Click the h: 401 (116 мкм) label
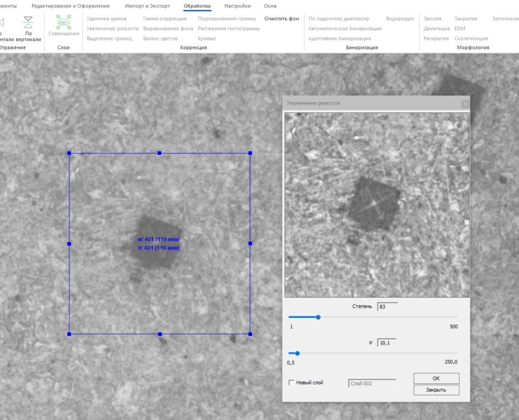Viewport: 519px width, 420px height. [x=158, y=248]
